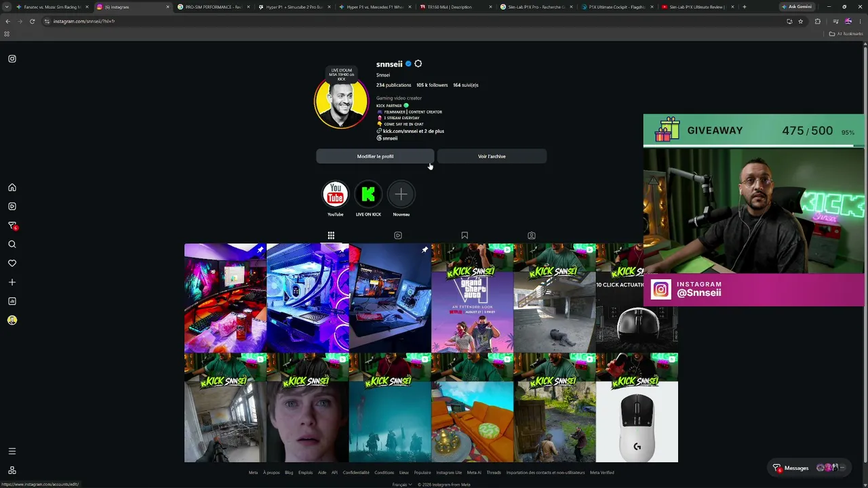Click Voir l'archive button
The width and height of the screenshot is (868, 488).
tap(492, 157)
